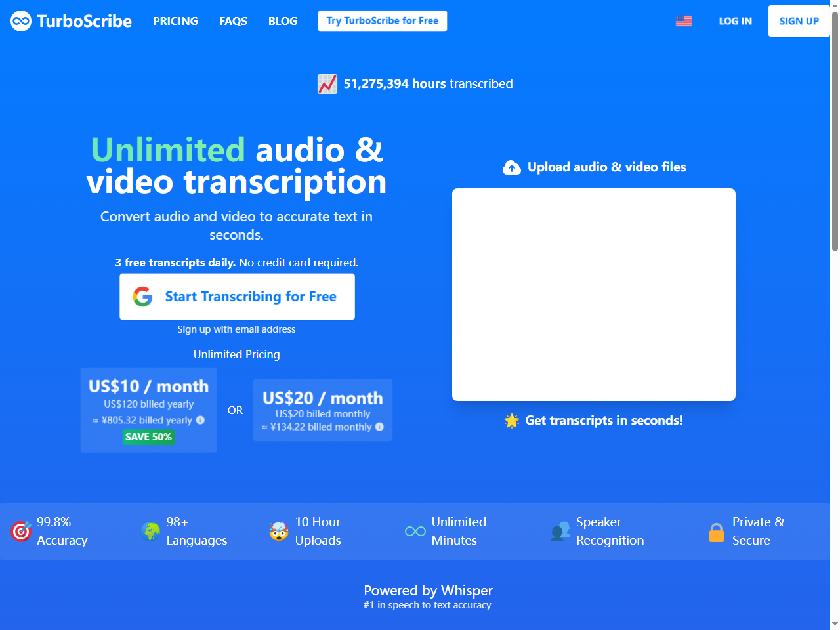Screen dimensions: 840x630
Task: Click the exploding head emoji for 10 Hour Uploads
Action: (279, 532)
